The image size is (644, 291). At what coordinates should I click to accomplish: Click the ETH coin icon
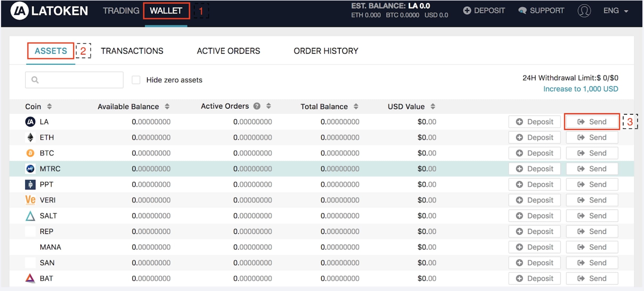pos(30,138)
